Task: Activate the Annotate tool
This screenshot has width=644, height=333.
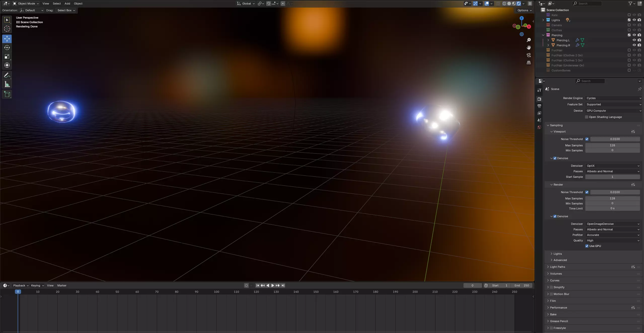Action: pyautogui.click(x=7, y=75)
